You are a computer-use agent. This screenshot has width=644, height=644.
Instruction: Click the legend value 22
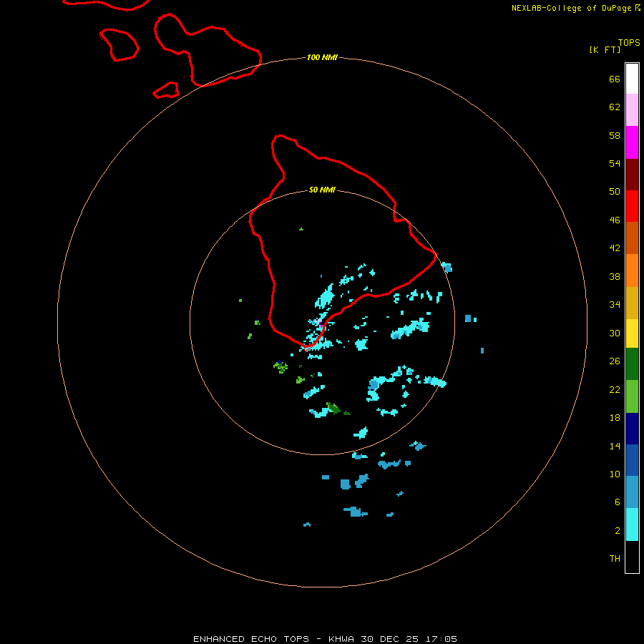click(615, 389)
